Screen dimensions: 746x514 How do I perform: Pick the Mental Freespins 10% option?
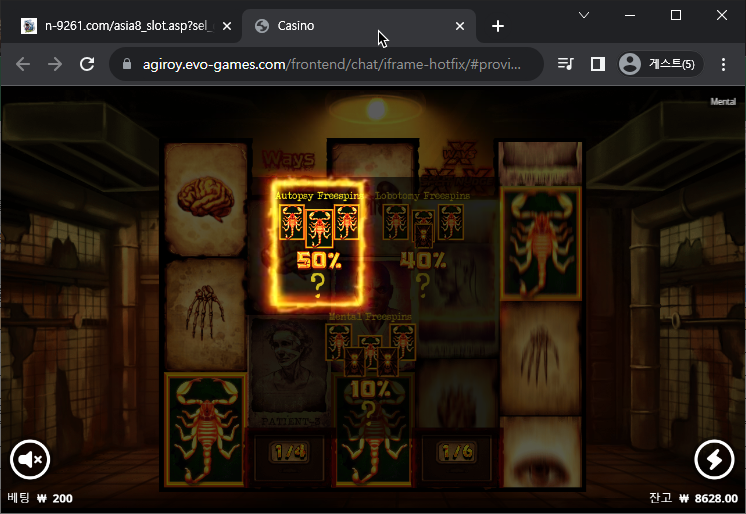point(370,364)
